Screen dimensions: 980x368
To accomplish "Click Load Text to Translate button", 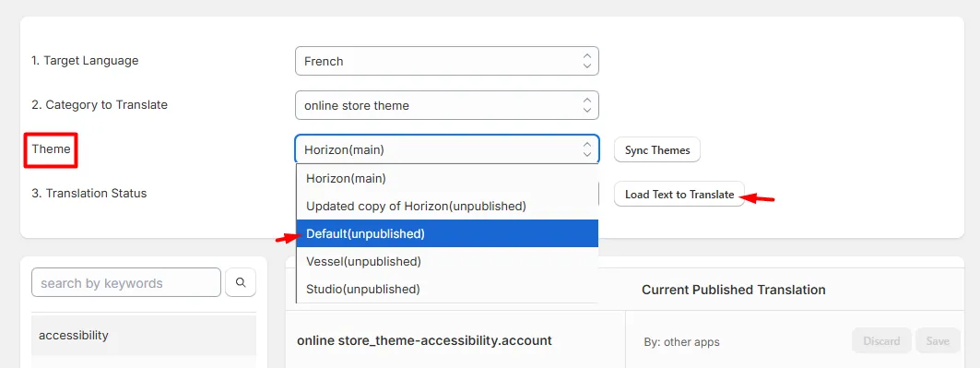I will 679,195.
